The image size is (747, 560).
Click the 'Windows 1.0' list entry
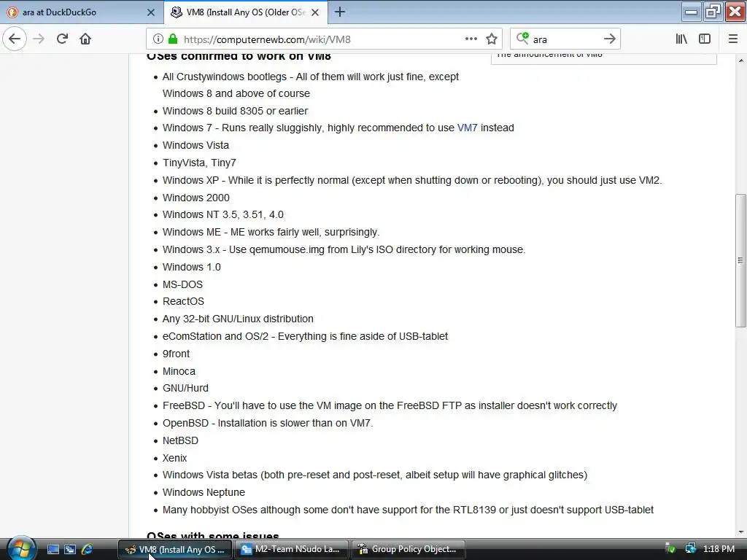[192, 267]
